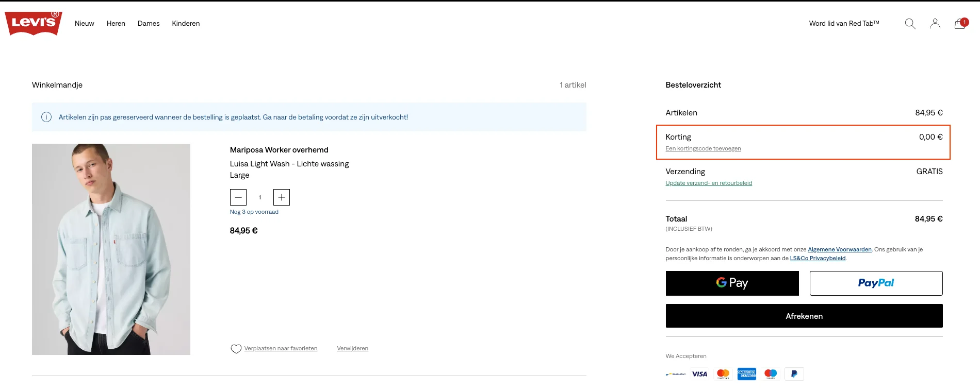This screenshot has height=391, width=980.
Task: Decrease quantity with the minus button
Action: 238,197
